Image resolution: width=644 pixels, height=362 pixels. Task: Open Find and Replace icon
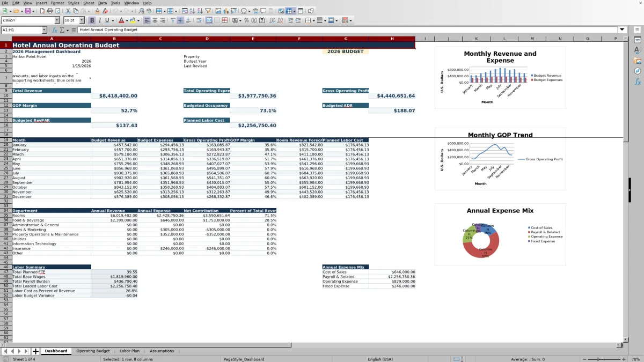(x=141, y=11)
